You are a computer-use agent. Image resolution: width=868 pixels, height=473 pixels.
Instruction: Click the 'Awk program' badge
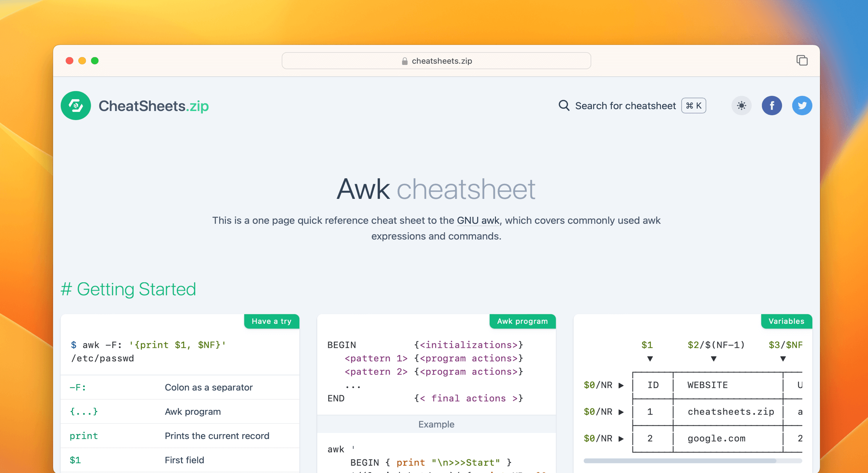click(x=522, y=321)
